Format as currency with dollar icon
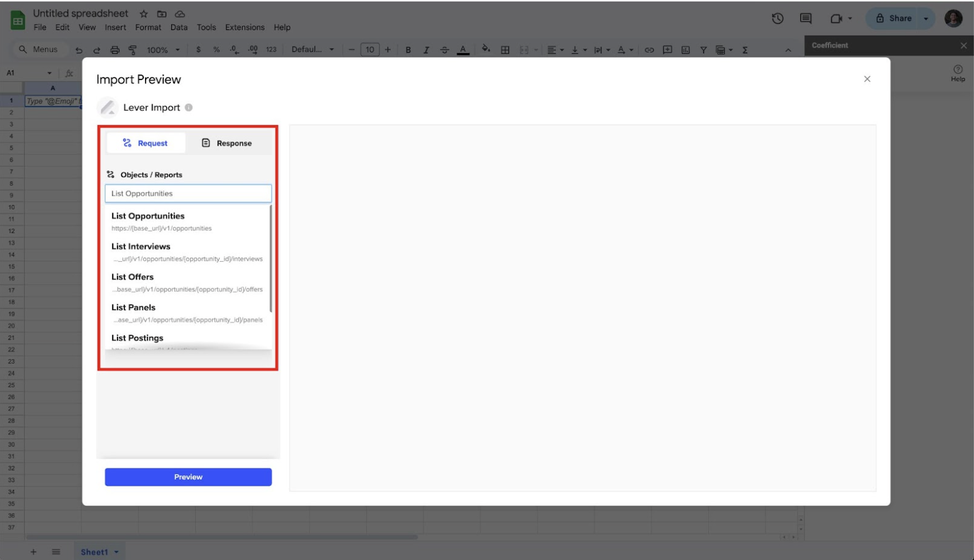 198,49
